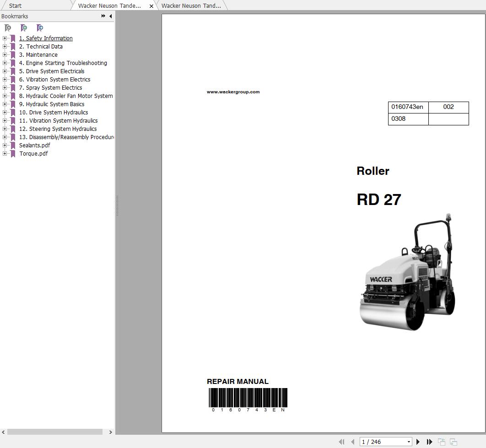Open 6. Vibration System Electrics bookmark
Image resolution: width=486 pixels, height=448 pixels.
(55, 79)
